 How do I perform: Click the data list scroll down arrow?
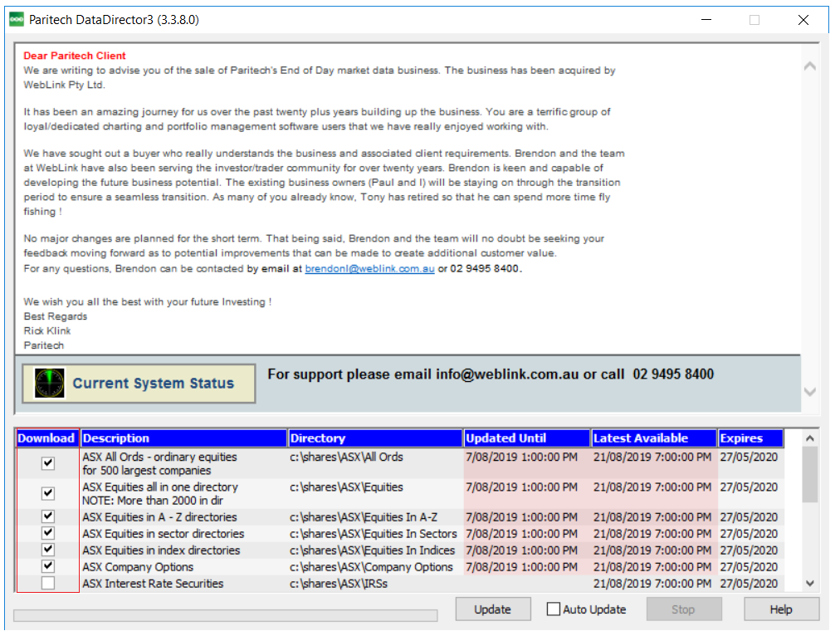[x=810, y=583]
